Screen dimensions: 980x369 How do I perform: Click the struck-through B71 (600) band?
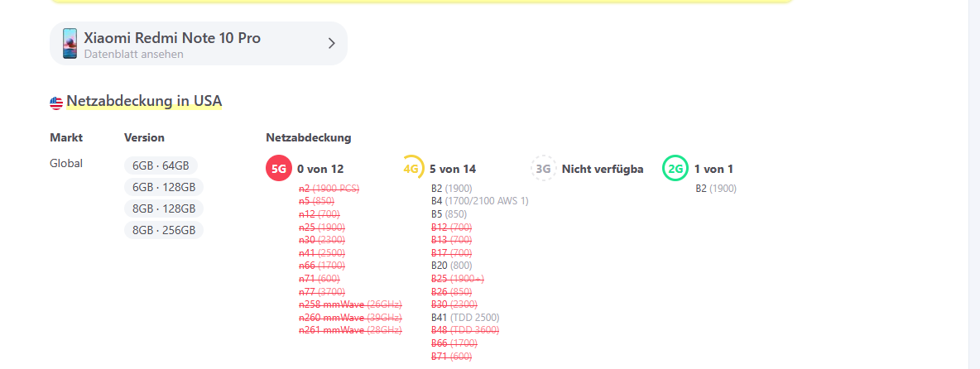click(451, 357)
